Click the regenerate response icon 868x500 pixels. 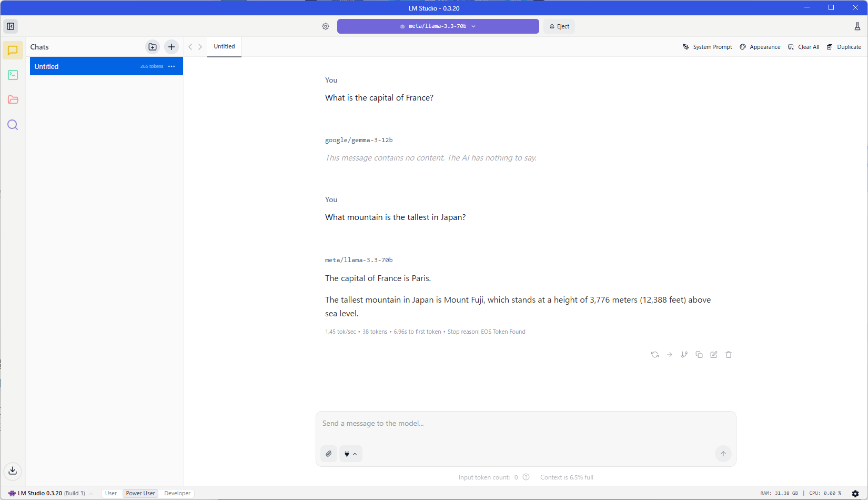pyautogui.click(x=655, y=355)
